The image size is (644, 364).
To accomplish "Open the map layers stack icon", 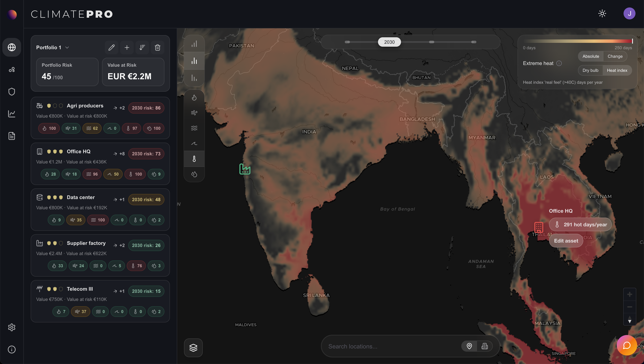I will tap(193, 348).
